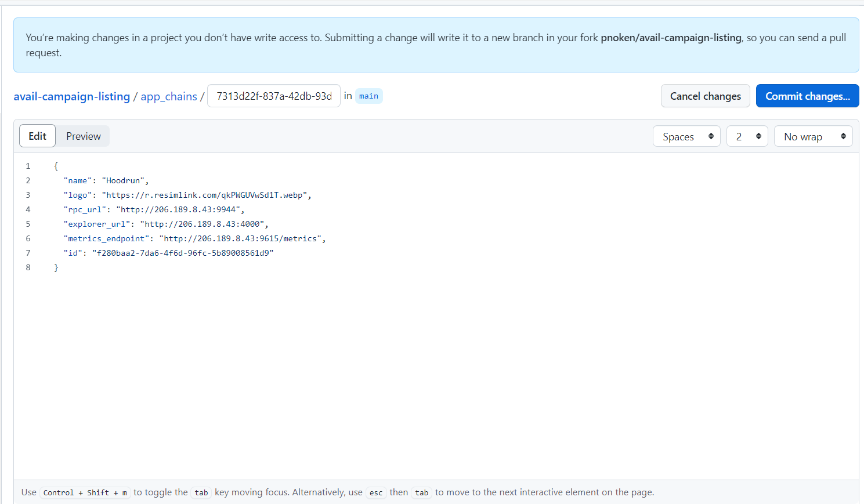Click the "id" f280baa2 line in editor
The image size is (864, 504).
[x=168, y=253]
